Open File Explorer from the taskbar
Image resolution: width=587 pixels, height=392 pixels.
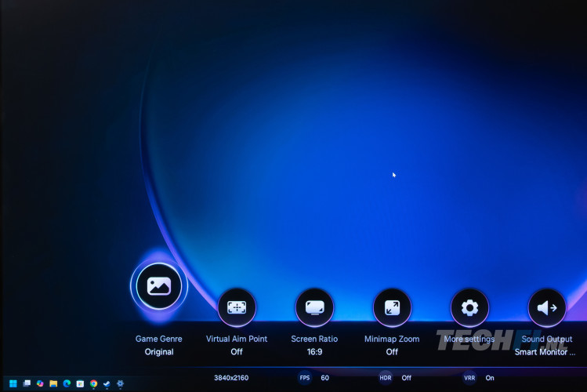click(53, 383)
